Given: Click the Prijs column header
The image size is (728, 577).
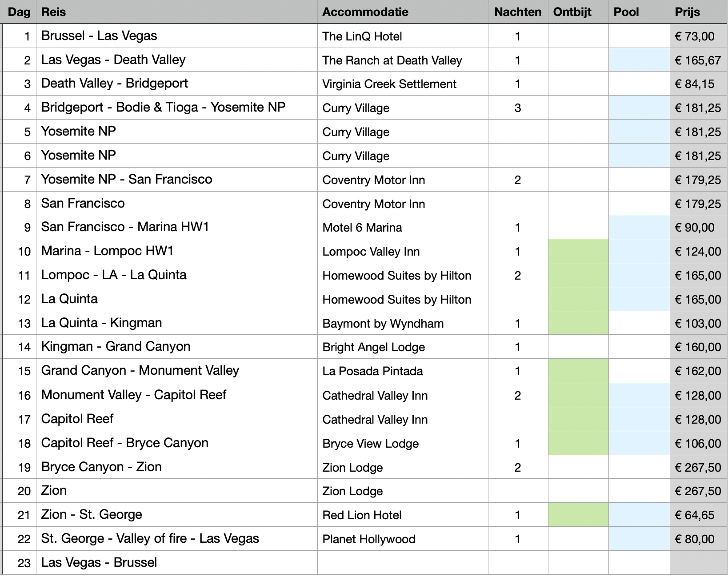Looking at the screenshot, I should [687, 12].
